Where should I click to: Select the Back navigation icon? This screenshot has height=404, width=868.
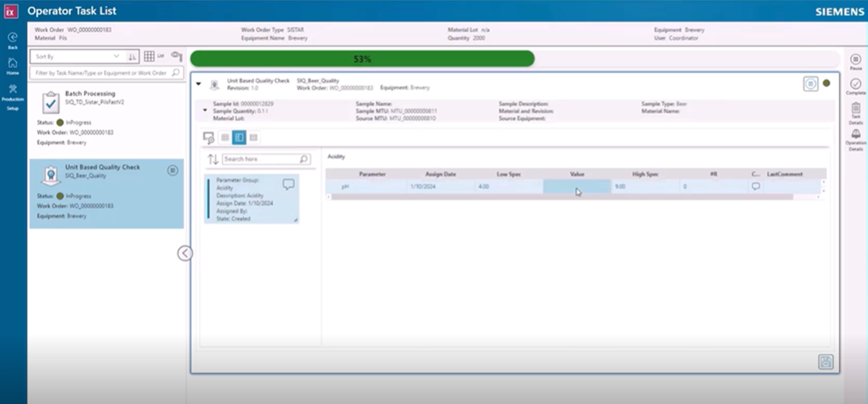coord(11,38)
